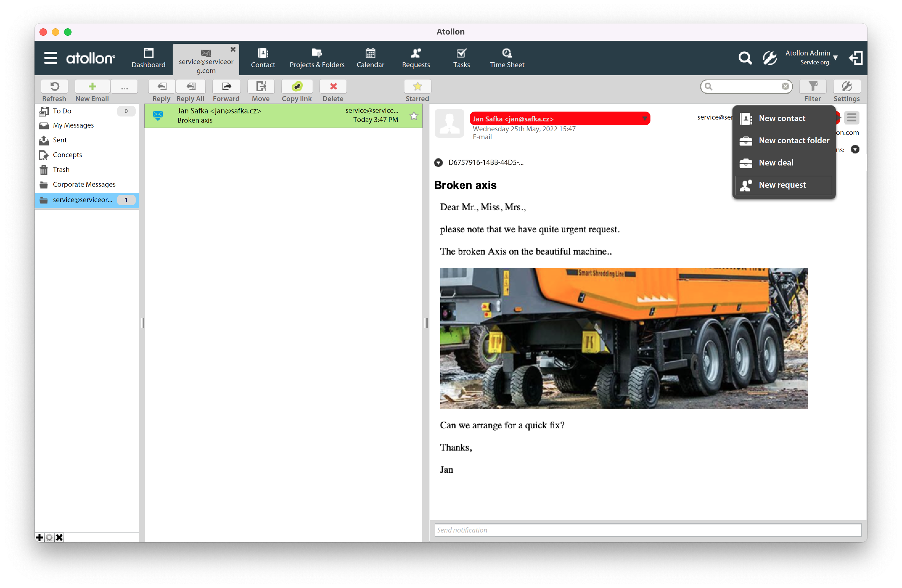
Task: Forward the Broken axis email
Action: click(226, 90)
